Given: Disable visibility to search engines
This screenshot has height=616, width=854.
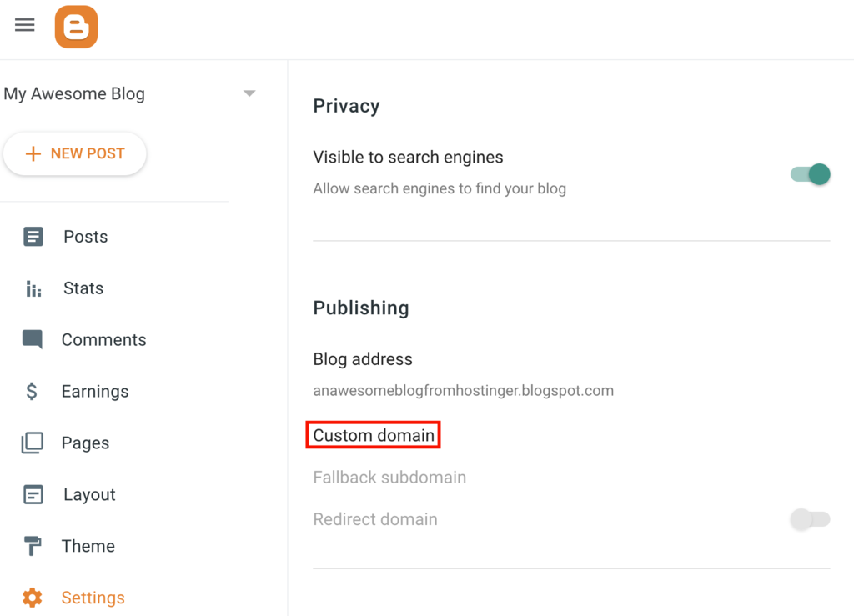Looking at the screenshot, I should pos(808,174).
